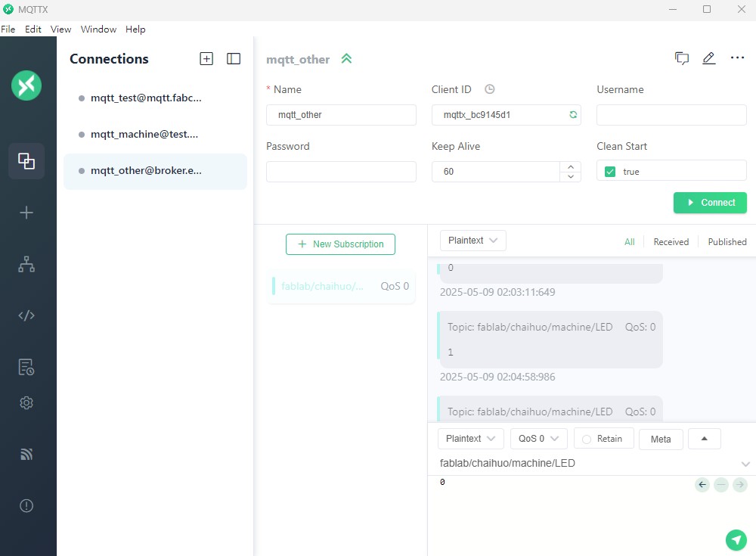756x556 pixels.
Task: Click the timestamp 2025-05-09 02:03:11:649
Action: pos(497,292)
